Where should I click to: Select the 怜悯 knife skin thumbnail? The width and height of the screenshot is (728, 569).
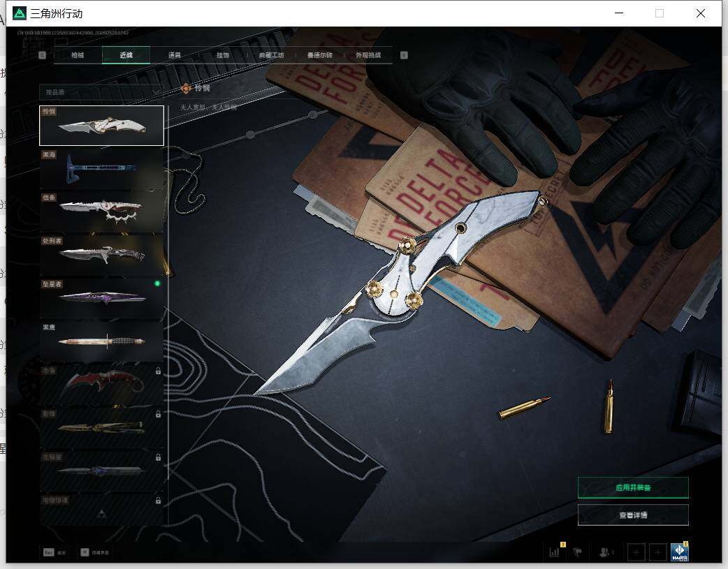tap(102, 125)
